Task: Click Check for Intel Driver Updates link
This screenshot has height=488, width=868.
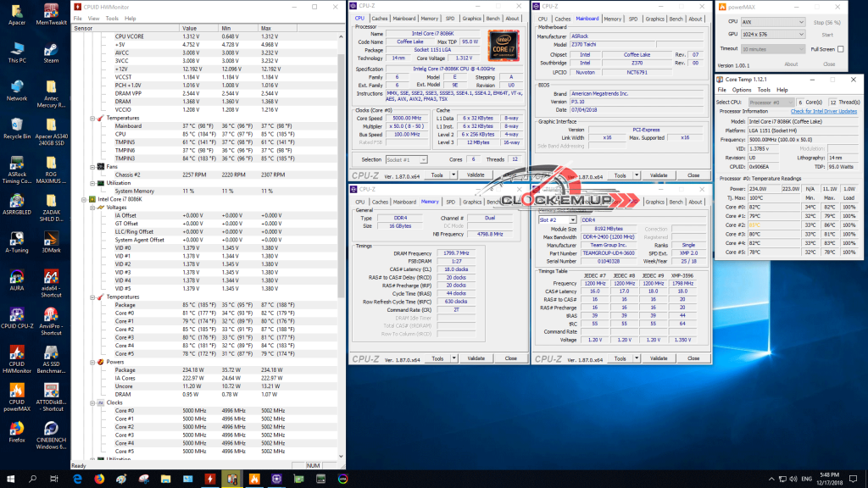Action: (824, 111)
